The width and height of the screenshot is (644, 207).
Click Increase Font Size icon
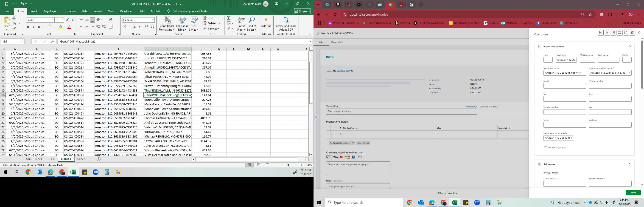(67, 20)
